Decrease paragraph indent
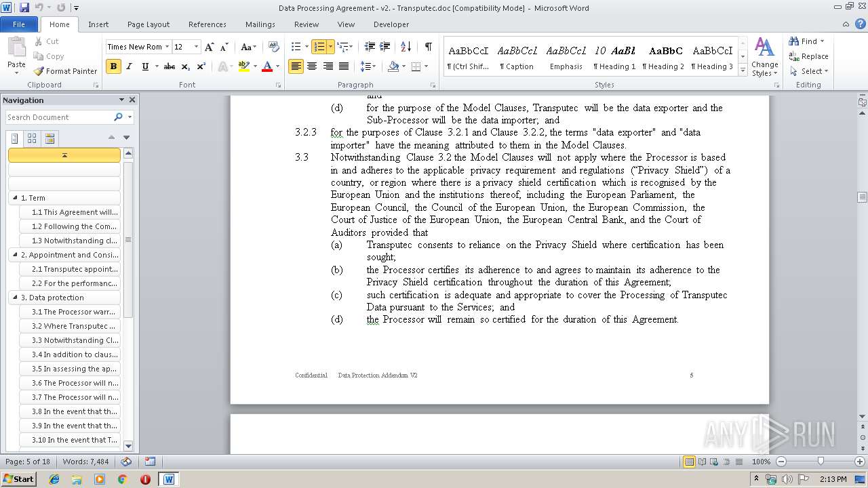The image size is (868, 488). click(x=370, y=47)
